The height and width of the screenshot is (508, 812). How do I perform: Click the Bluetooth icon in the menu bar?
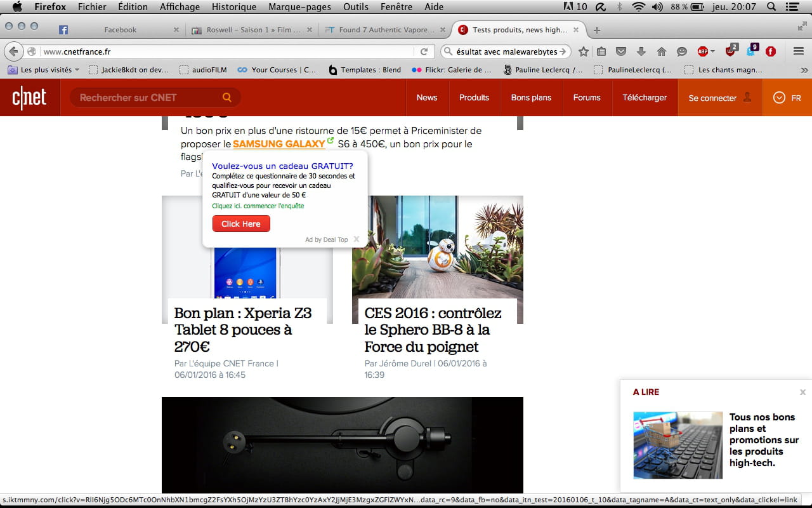click(619, 6)
